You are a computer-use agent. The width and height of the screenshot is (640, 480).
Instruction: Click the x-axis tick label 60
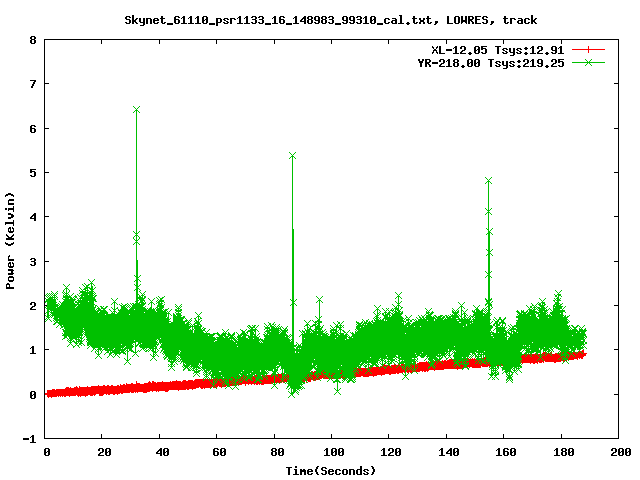pyautogui.click(x=218, y=452)
